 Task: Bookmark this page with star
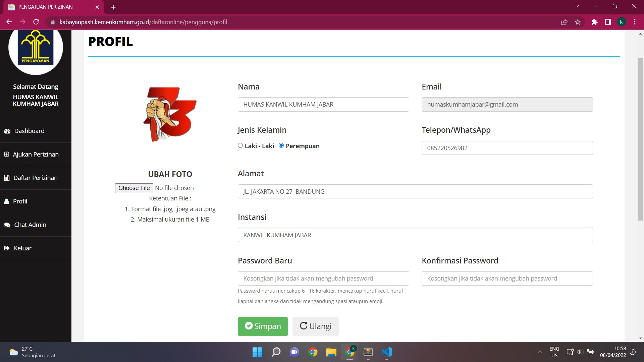pos(578,22)
